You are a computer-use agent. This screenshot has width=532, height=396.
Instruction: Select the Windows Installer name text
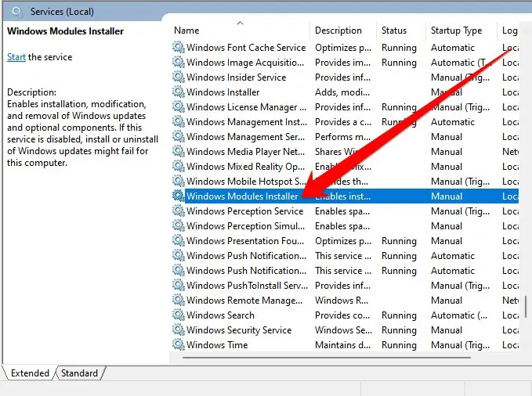pyautogui.click(x=223, y=92)
